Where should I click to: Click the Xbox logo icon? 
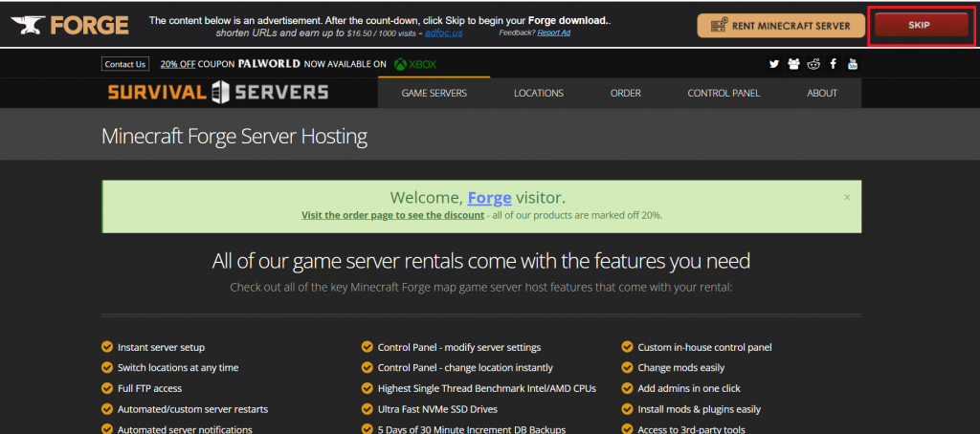pos(400,64)
